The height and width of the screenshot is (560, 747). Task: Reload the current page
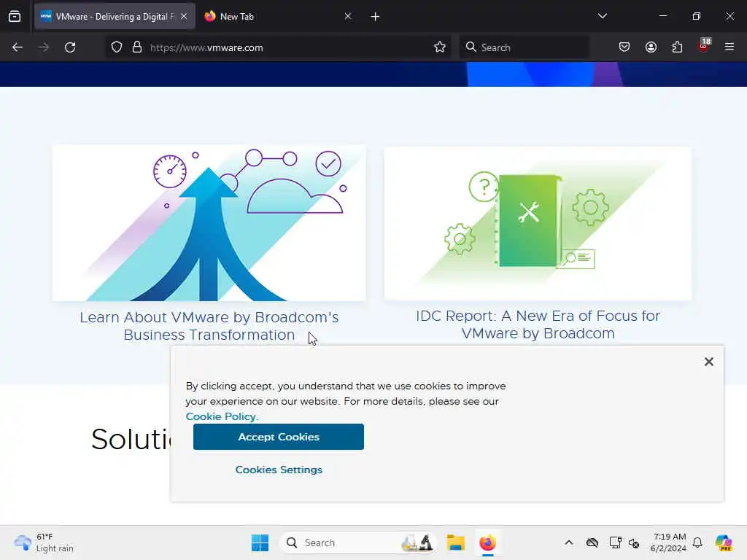tap(70, 47)
